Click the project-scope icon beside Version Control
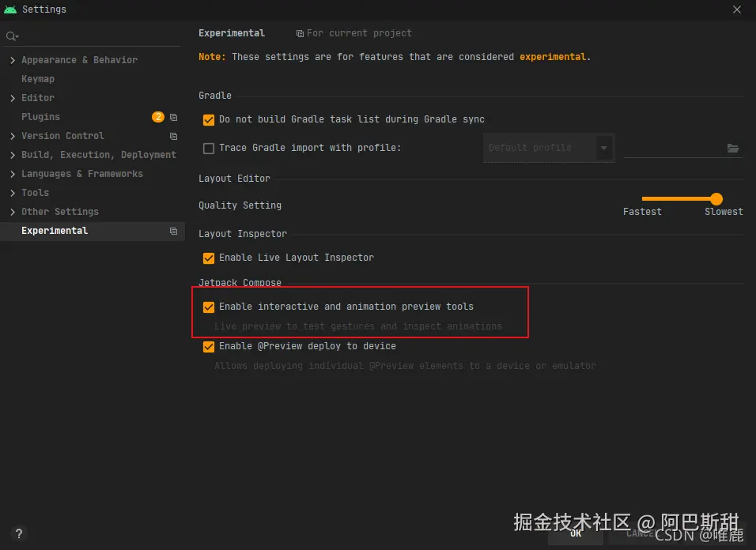Image resolution: width=756 pixels, height=550 pixels. [x=173, y=135]
